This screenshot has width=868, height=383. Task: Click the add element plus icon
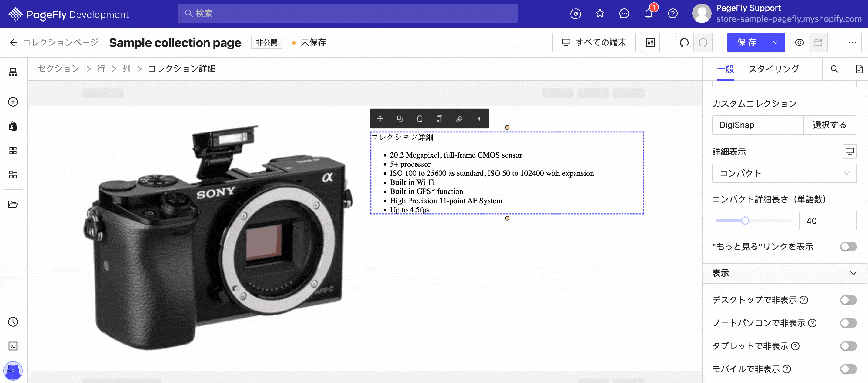pos(13,102)
